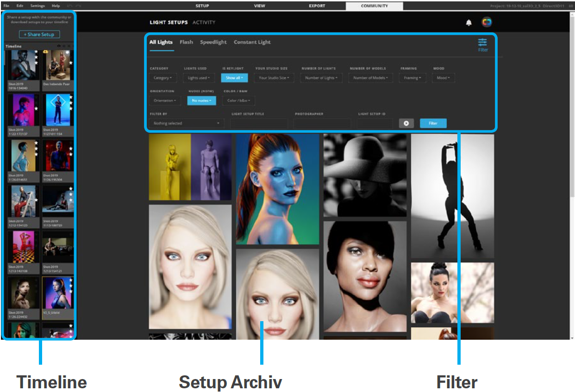Click the Share Setup button
This screenshot has height=392, width=575.
(39, 35)
